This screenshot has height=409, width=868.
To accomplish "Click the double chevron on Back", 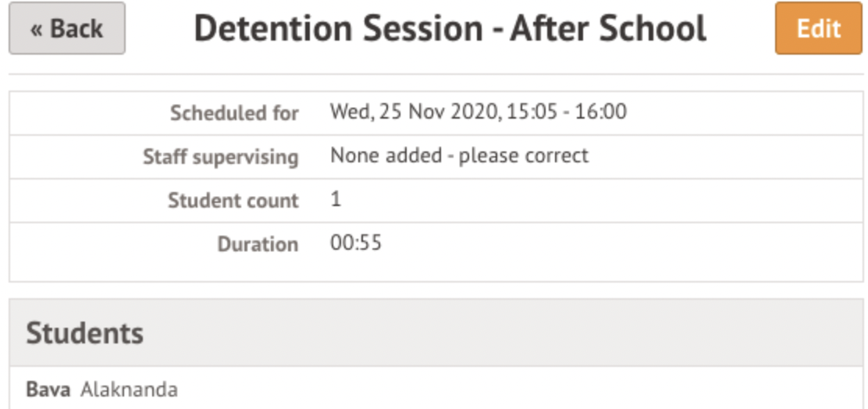I will tap(37, 30).
